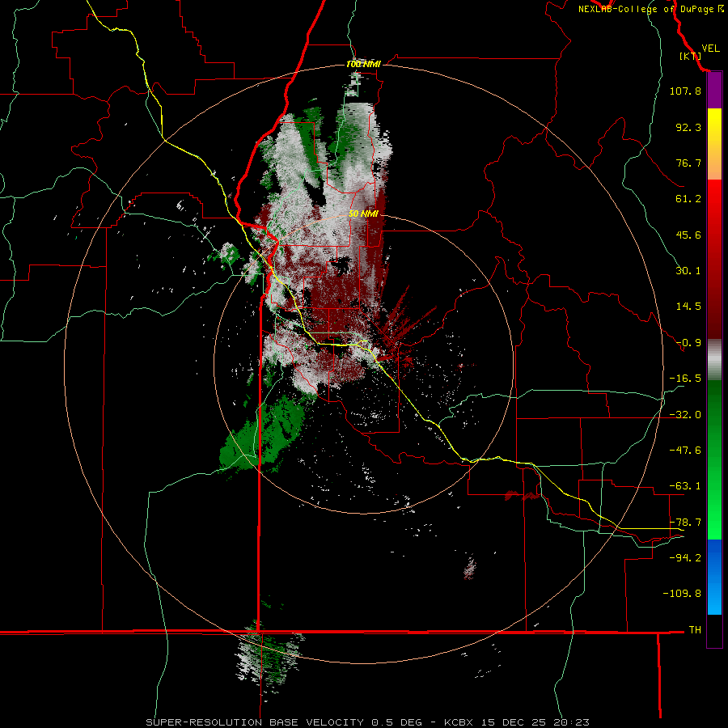Click the -0.9 velocity scale value
The image size is (728, 728).
click(x=688, y=343)
